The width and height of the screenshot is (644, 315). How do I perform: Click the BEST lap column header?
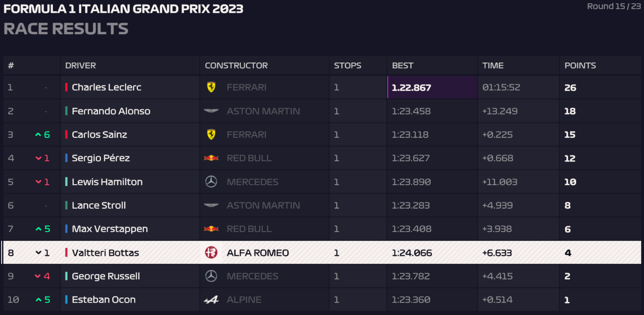click(x=402, y=65)
